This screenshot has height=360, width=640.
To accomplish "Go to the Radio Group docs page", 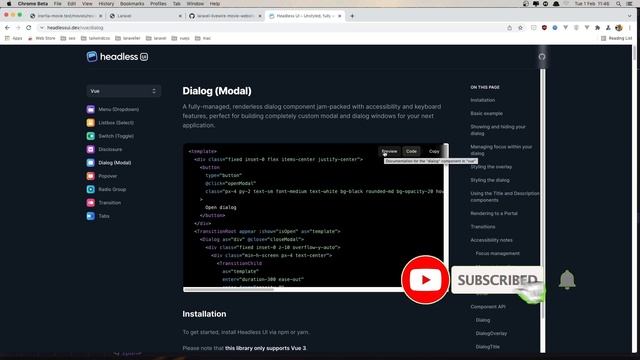I will coord(112,189).
